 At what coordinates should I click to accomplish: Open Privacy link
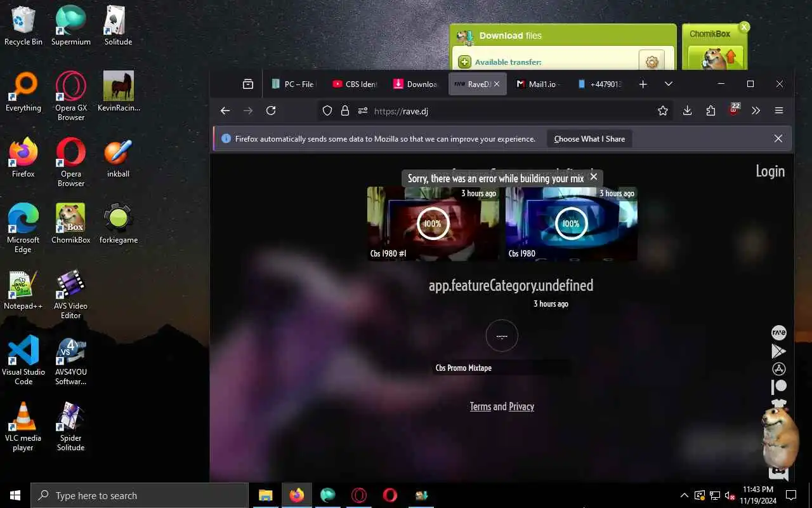pos(521,406)
